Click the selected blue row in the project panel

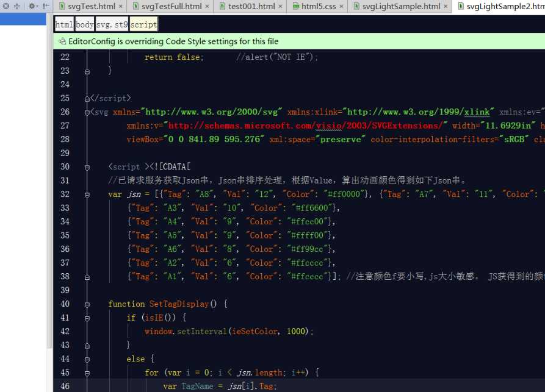click(23, 19)
